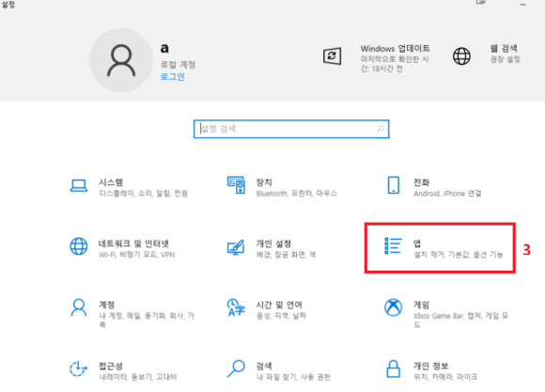Viewport: 545px width, 392px height.
Task: Select the 계정 category title
Action: [107, 305]
